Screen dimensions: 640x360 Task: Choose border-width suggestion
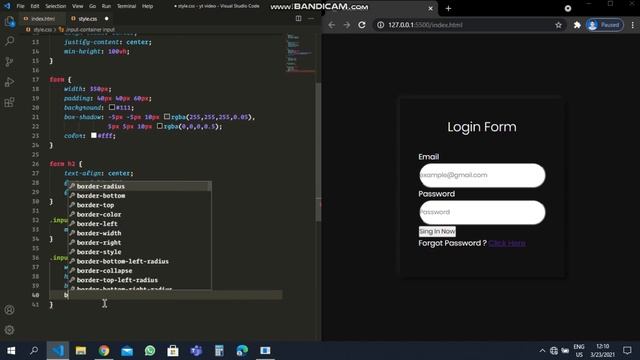click(x=139, y=233)
